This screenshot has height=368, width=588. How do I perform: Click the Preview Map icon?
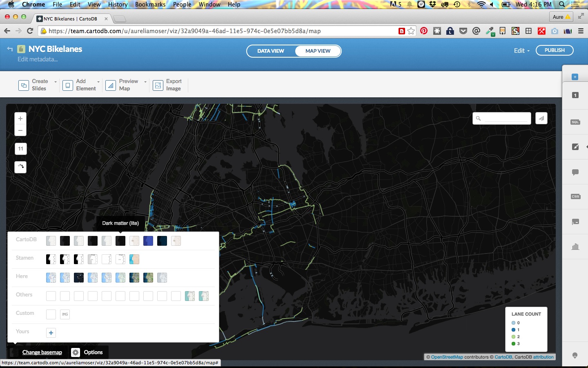coord(111,85)
